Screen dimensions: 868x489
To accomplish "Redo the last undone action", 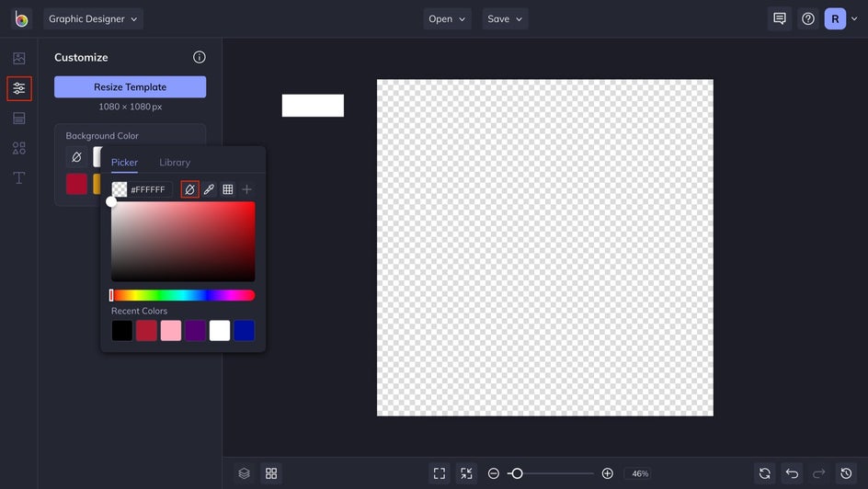I will click(x=818, y=473).
